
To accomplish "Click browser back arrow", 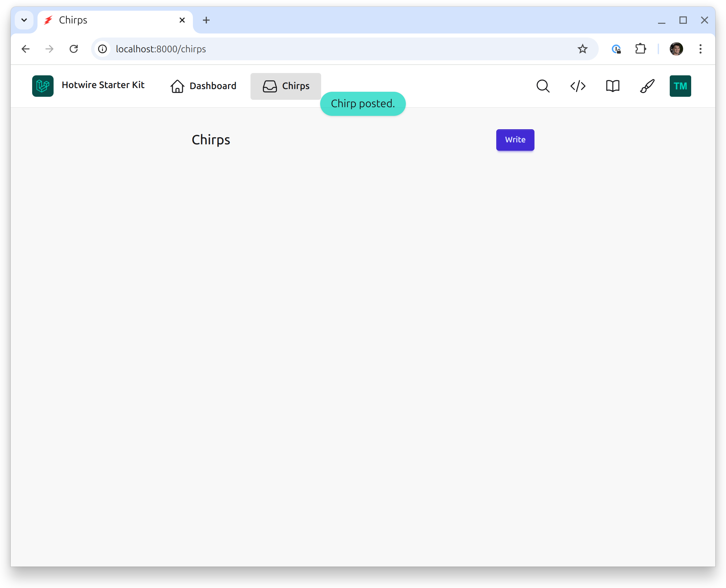I will click(x=25, y=49).
